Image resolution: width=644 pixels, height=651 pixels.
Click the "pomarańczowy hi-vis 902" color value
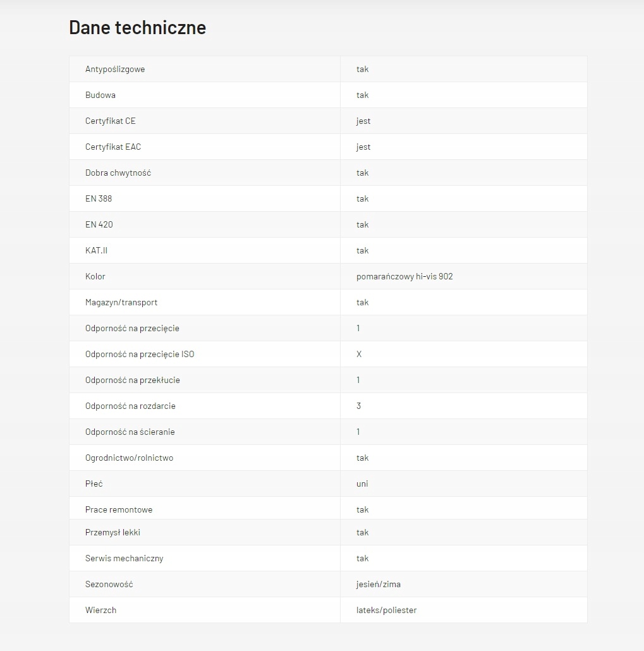point(404,276)
